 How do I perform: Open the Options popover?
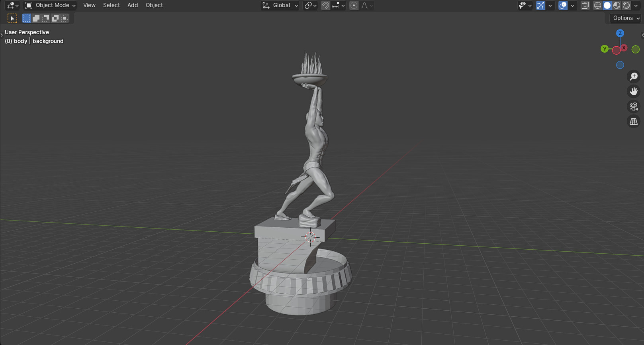[x=626, y=18]
